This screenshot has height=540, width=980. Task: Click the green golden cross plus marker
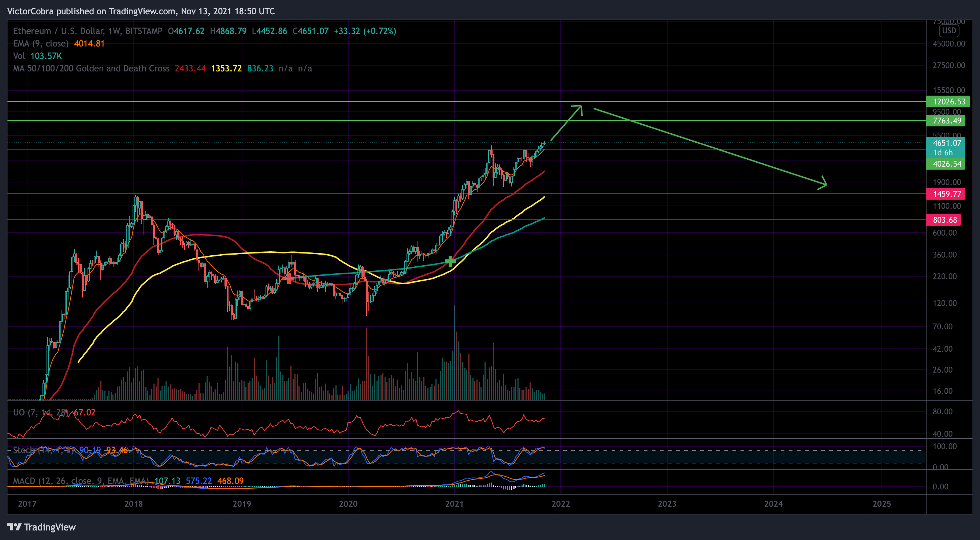point(450,261)
